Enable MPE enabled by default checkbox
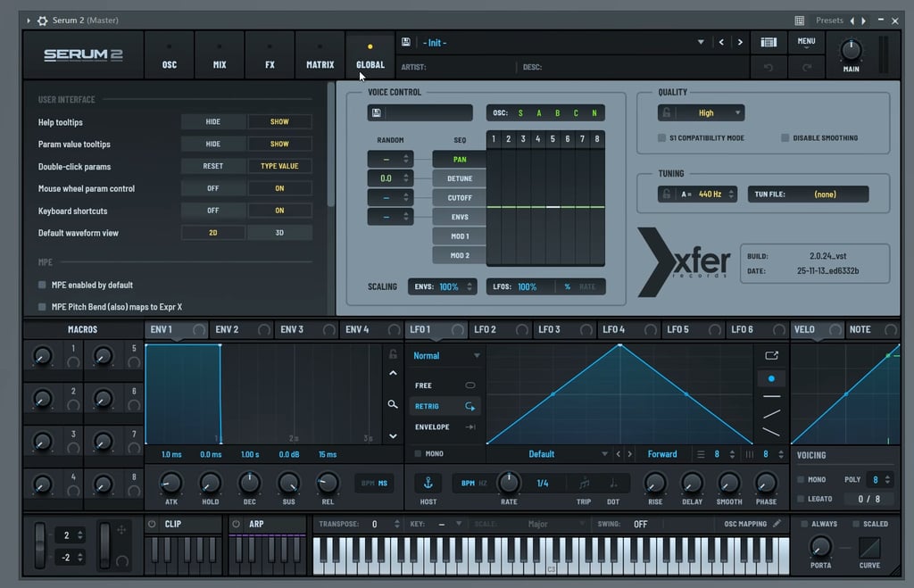This screenshot has width=914, height=588. tap(42, 285)
